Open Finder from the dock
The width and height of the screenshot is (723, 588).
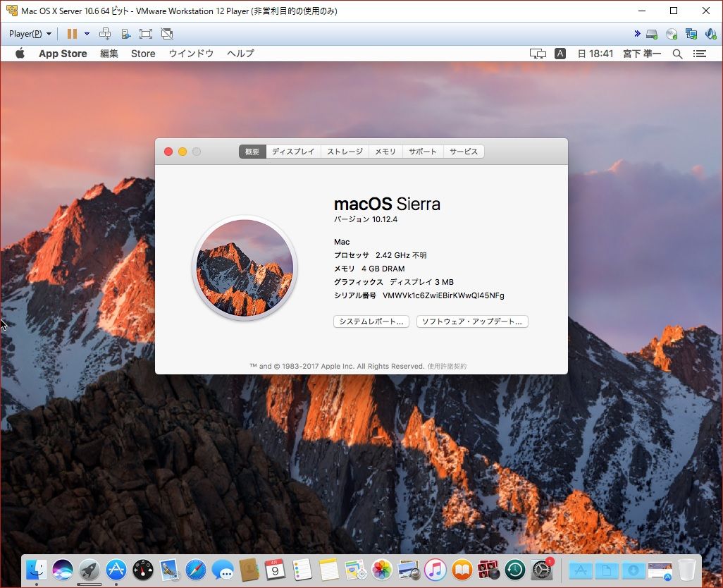point(36,570)
